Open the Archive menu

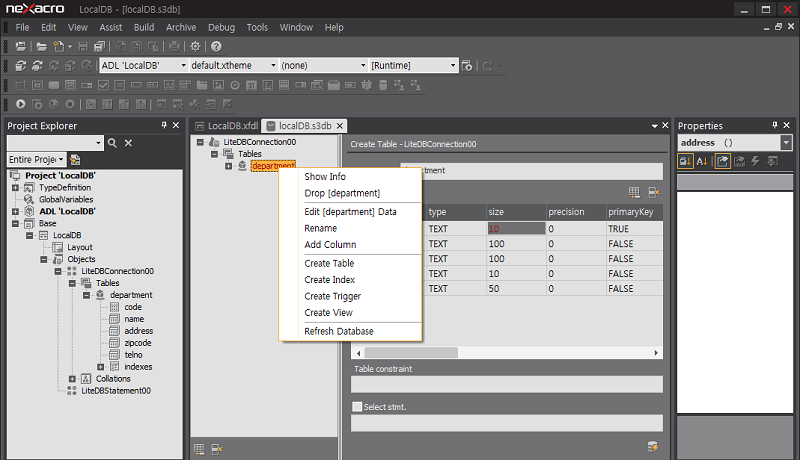[x=181, y=28]
